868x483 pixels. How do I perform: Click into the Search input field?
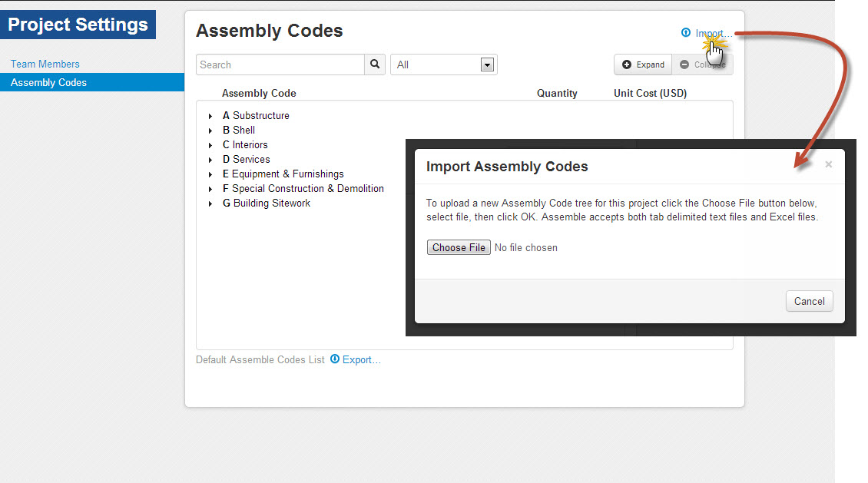click(280, 65)
